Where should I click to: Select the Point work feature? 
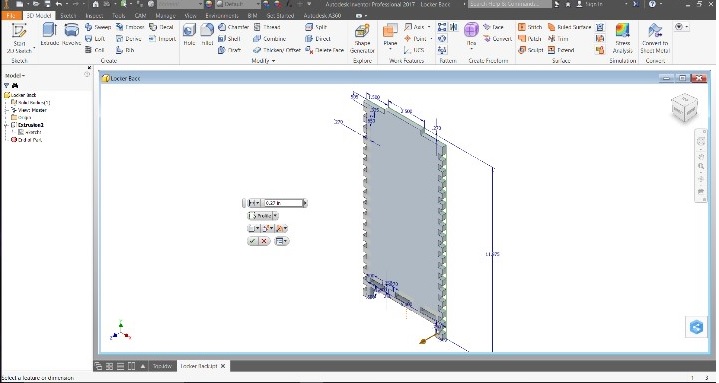(415, 39)
